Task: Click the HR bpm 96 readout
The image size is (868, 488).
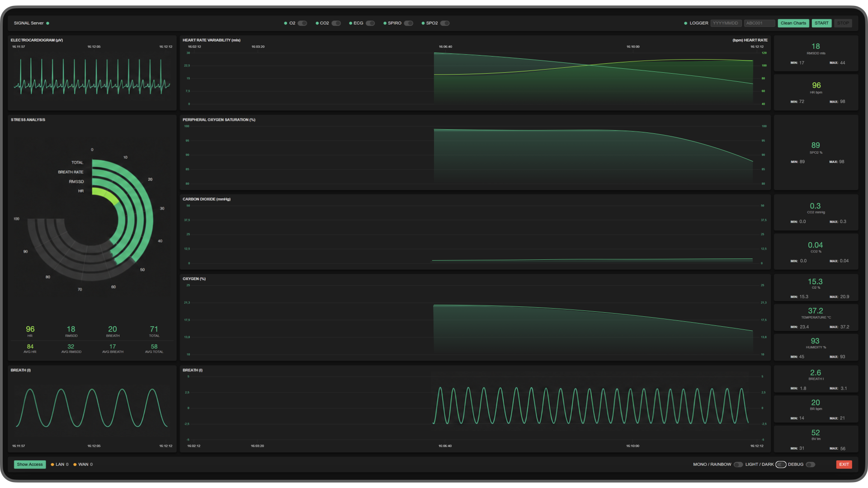Action: (x=816, y=85)
